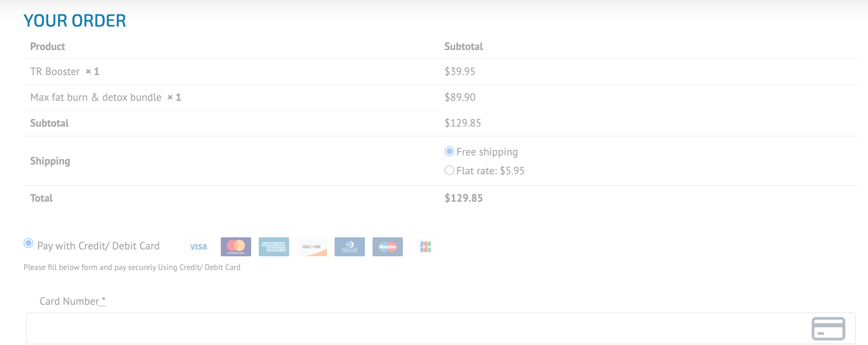This screenshot has height=345, width=868.
Task: Choose Flat rate $5.95 shipping
Action: coord(450,170)
